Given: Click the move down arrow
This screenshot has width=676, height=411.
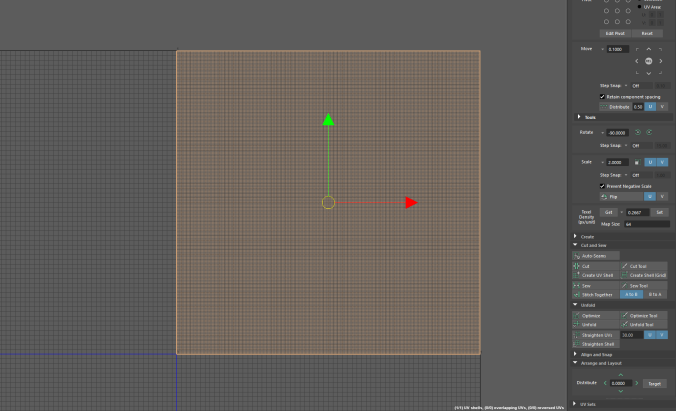Looking at the screenshot, I should pyautogui.click(x=648, y=73).
